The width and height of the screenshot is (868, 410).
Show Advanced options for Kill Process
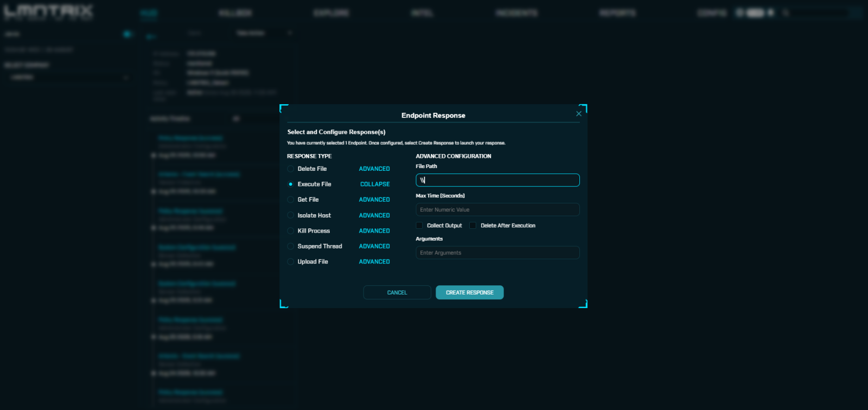click(374, 231)
